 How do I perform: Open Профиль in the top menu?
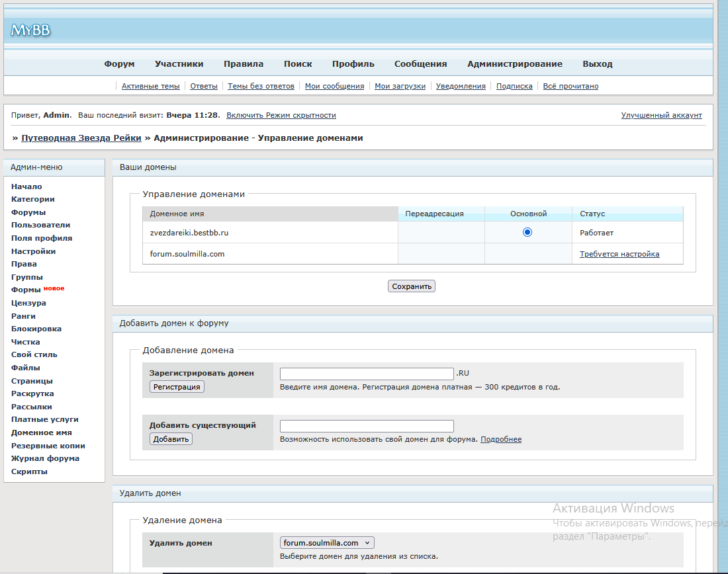pos(353,63)
